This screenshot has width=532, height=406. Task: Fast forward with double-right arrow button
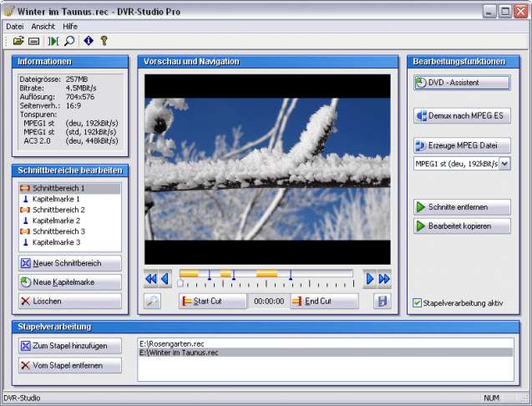coord(384,279)
